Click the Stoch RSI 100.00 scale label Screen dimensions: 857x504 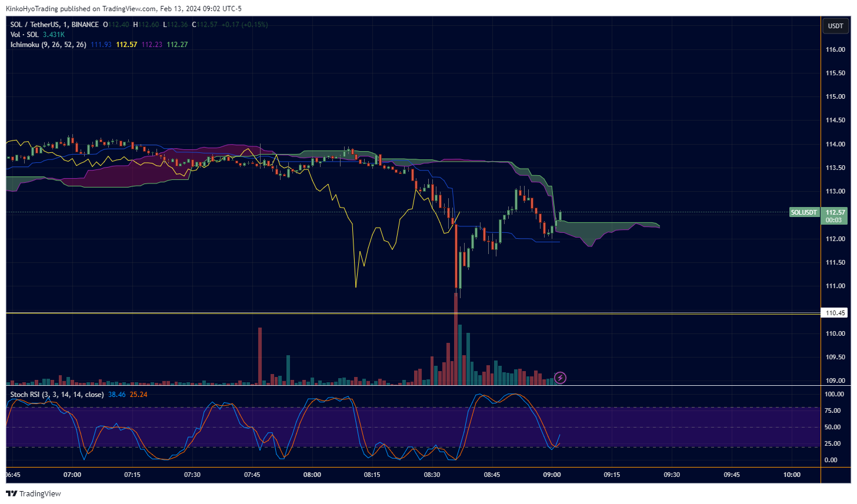pyautogui.click(x=834, y=394)
